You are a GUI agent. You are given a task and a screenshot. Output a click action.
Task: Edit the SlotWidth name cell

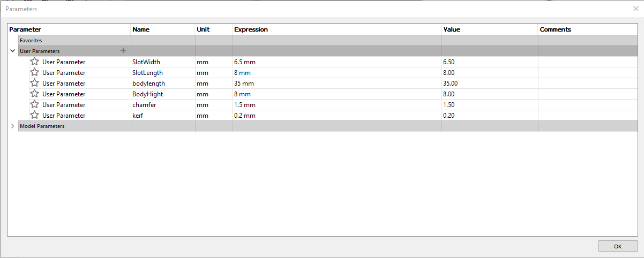point(163,62)
